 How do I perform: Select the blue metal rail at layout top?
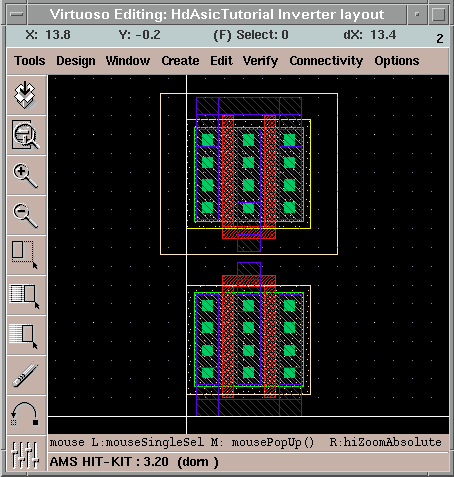click(249, 106)
